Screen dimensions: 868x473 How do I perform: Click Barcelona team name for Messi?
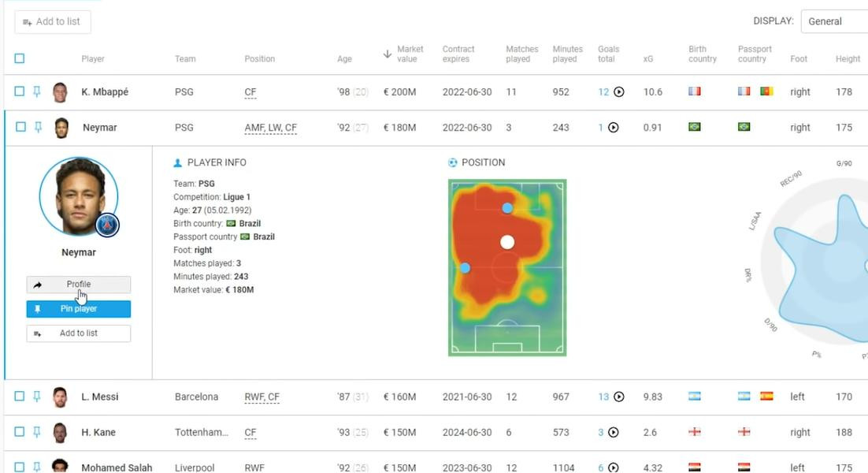(x=196, y=397)
